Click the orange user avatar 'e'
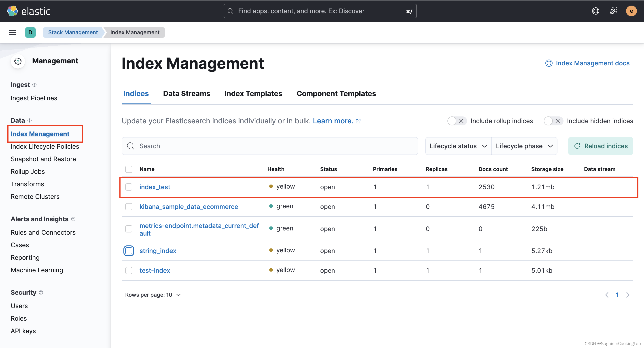The width and height of the screenshot is (644, 348). click(631, 11)
